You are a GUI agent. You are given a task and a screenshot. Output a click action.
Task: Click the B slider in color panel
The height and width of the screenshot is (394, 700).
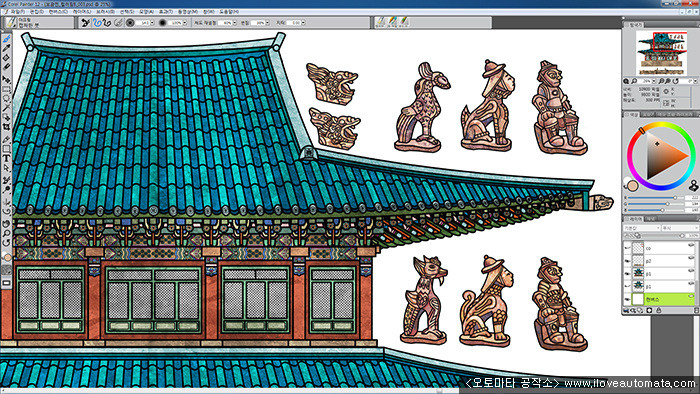(655, 210)
